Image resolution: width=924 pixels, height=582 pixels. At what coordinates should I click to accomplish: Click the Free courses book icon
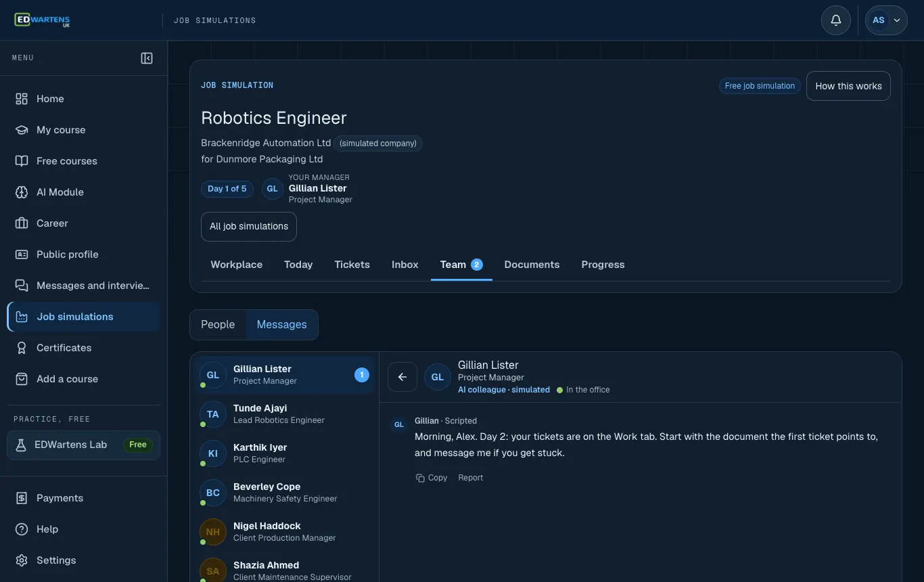click(22, 161)
